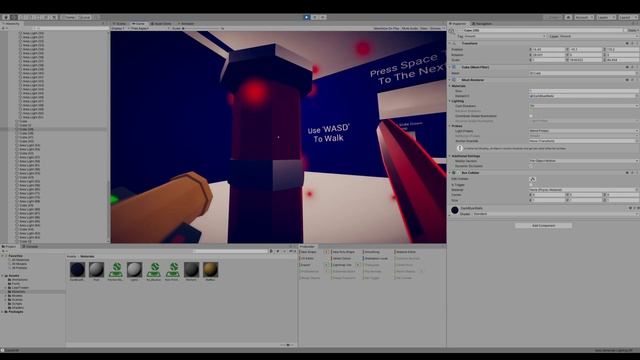Switch to the Animator tab
Screen dimensions: 640x360
coord(186,24)
